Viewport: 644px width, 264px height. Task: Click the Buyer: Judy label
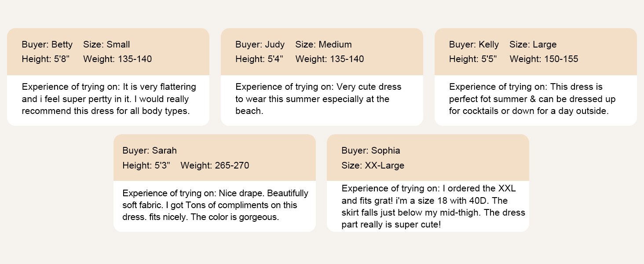click(x=260, y=44)
